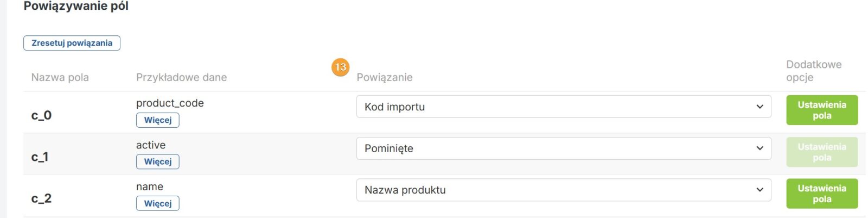Open Ustawienia pola for field c_0
Viewport: 868px width, 218px height.
click(821, 110)
